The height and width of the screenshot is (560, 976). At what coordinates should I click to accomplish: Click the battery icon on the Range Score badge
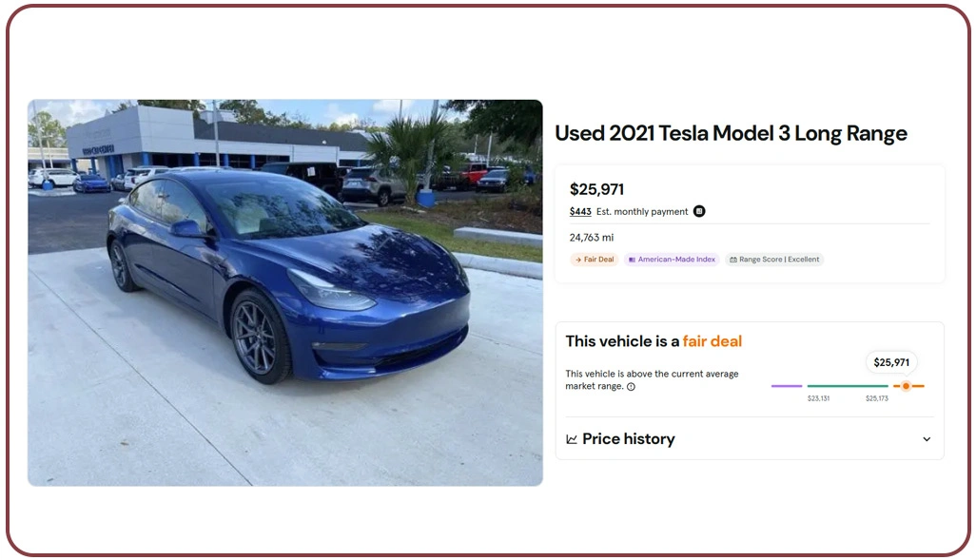(732, 260)
